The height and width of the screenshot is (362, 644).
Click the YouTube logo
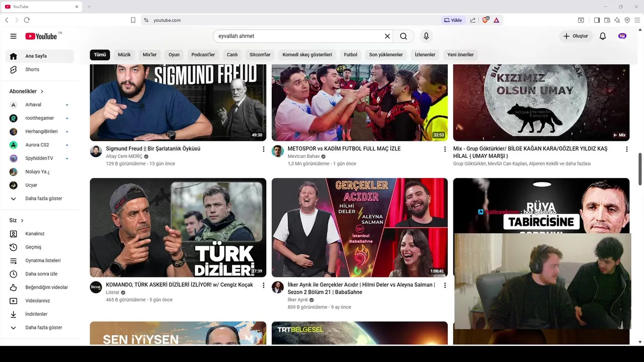click(41, 36)
